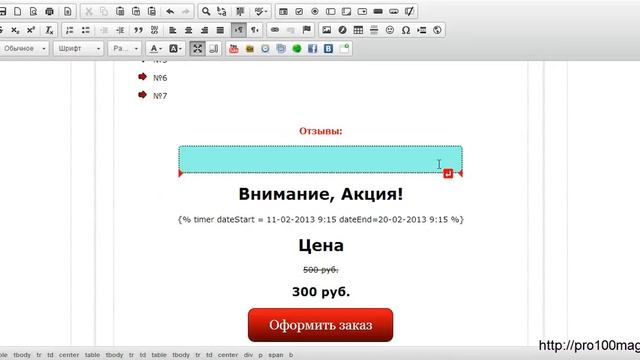
Task: Insert a radio button field
Action: pyautogui.click(x=315, y=11)
